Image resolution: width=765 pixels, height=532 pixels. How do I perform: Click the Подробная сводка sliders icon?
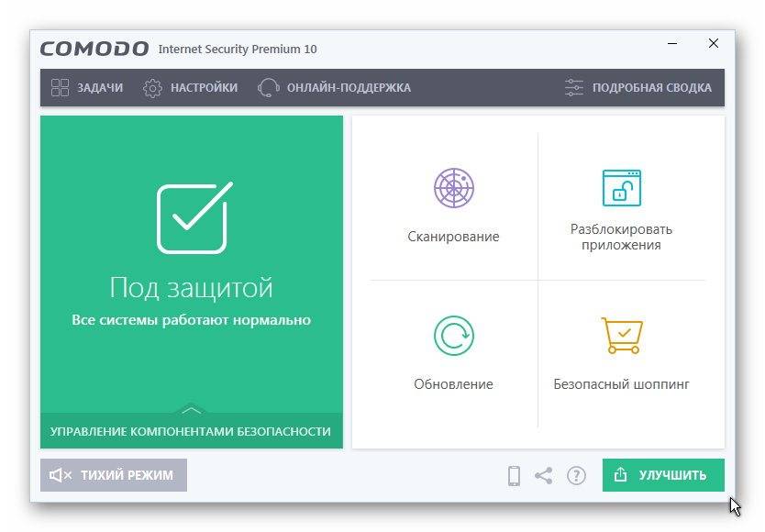[x=574, y=88]
